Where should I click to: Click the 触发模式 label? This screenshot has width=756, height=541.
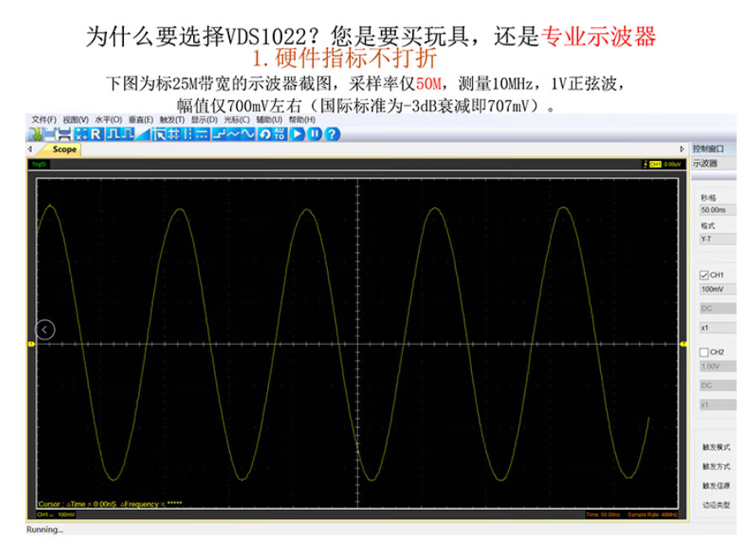[716, 447]
